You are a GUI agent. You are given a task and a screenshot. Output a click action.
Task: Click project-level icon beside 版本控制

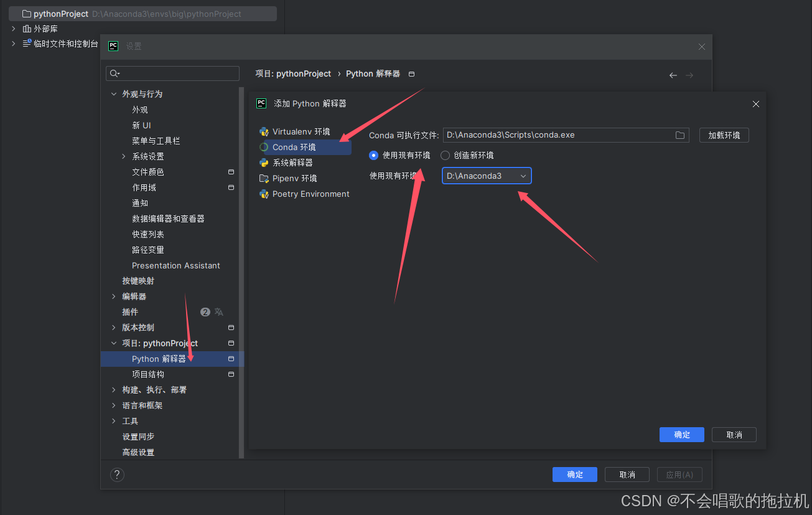click(231, 328)
